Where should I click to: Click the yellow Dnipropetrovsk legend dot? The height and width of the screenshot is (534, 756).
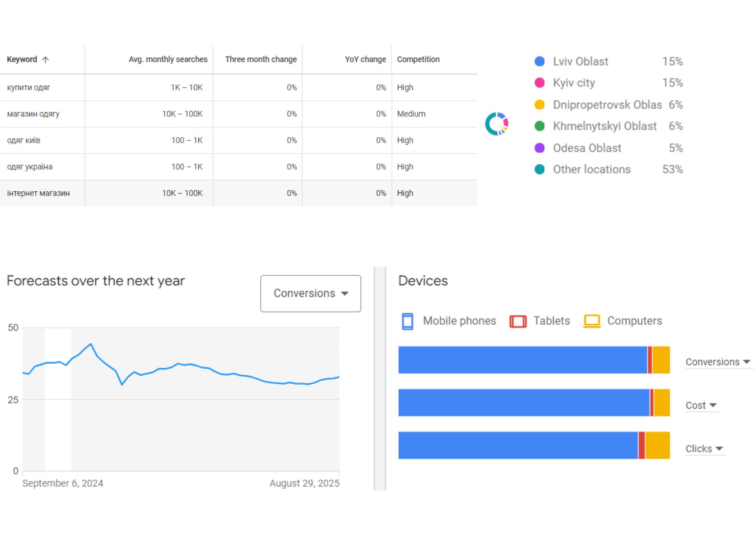pyautogui.click(x=539, y=105)
